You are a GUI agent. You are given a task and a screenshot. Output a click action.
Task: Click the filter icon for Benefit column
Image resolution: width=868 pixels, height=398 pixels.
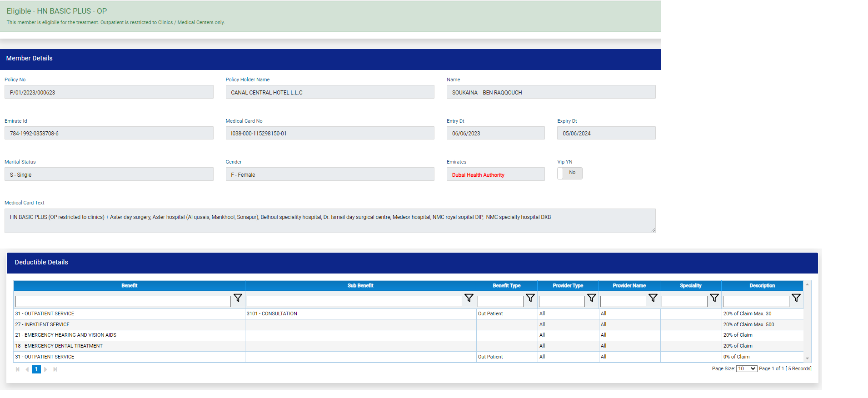coord(238,298)
